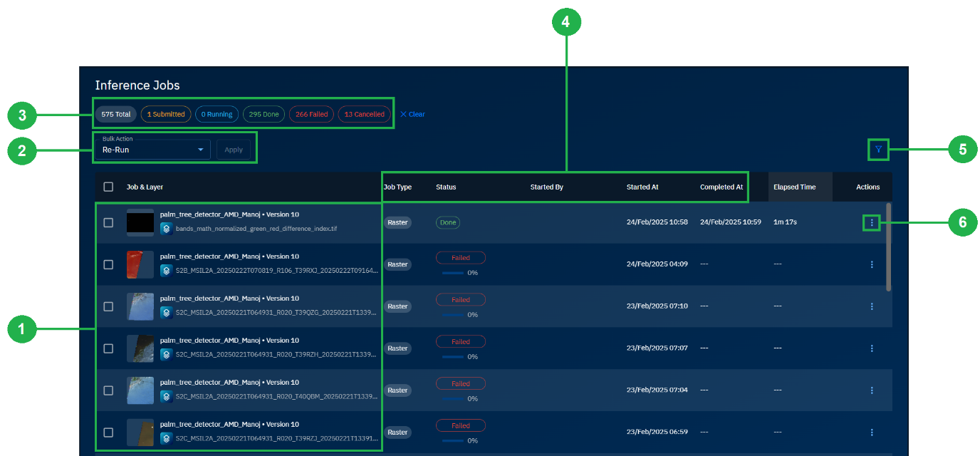Open the filter icon above the table
Screen dimensions: 980x456
coord(878,150)
